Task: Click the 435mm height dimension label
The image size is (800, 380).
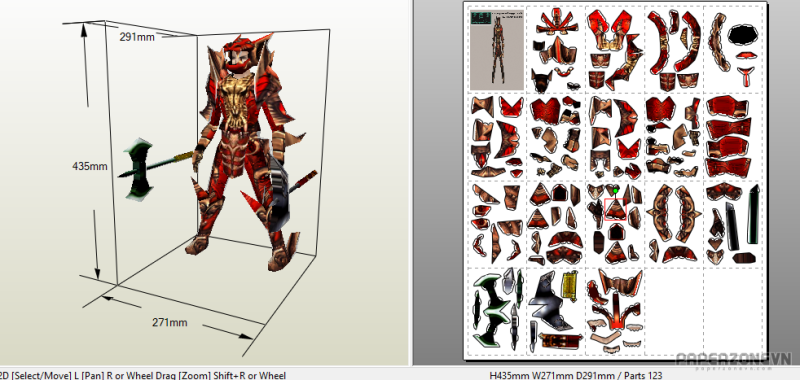Action: pos(89,166)
